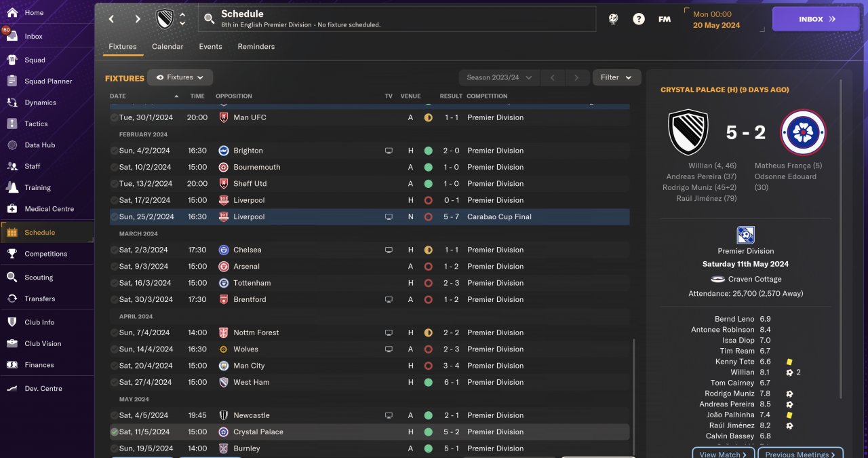Toggle the Man UFC fixture checkmark
The image size is (868, 458).
(x=114, y=117)
